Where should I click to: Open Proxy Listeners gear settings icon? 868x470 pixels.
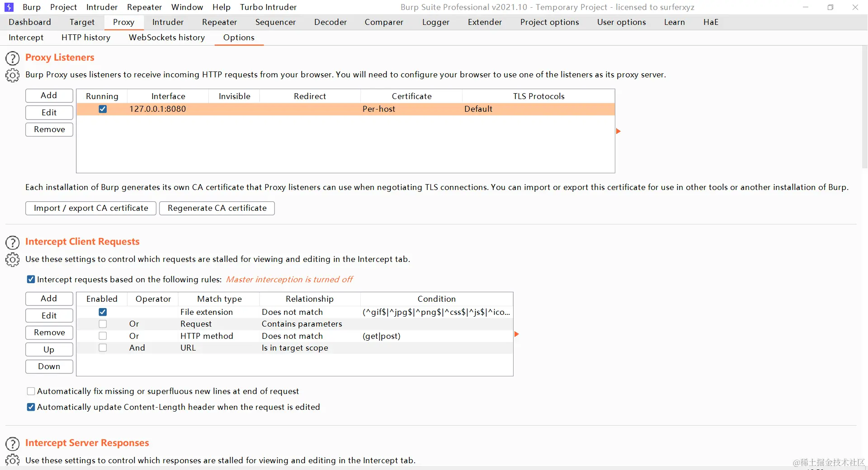12,76
